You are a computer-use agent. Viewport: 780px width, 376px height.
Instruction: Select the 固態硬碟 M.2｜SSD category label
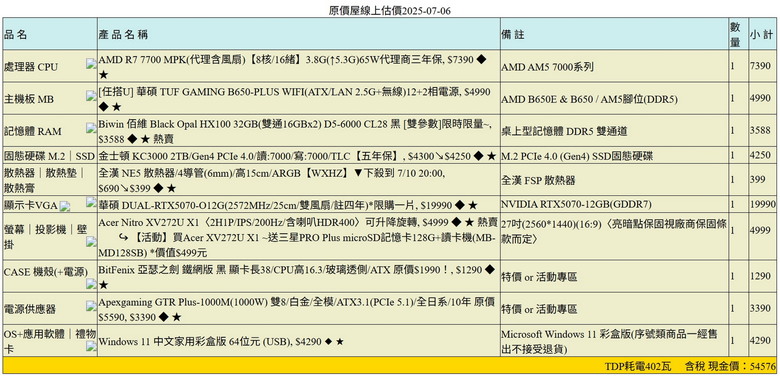(49, 156)
